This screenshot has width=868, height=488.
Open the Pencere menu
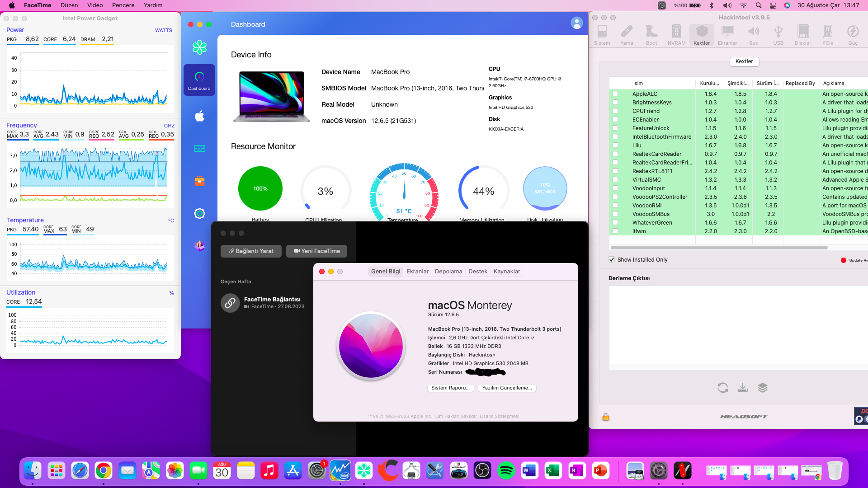[123, 5]
